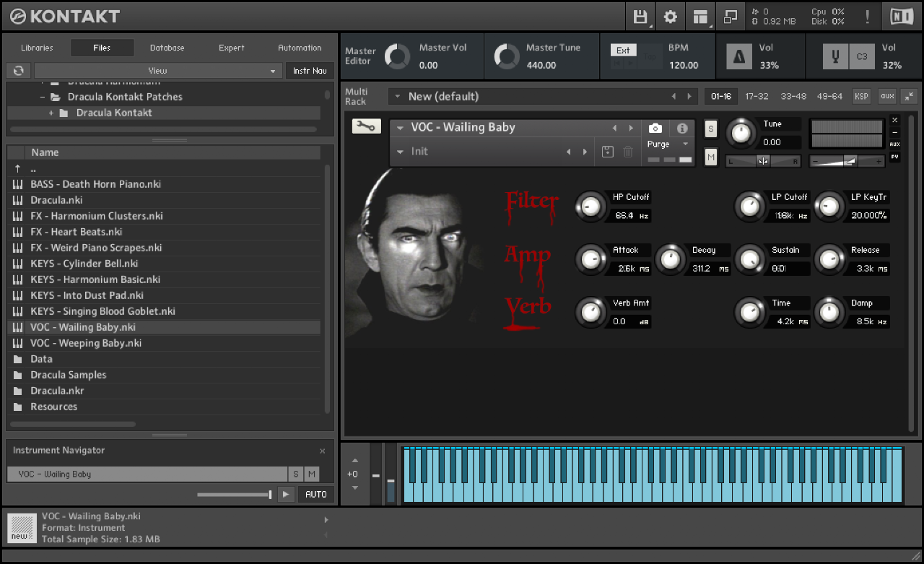Click the audition volume slider
Image resolution: width=924 pixels, height=564 pixels.
click(x=234, y=495)
